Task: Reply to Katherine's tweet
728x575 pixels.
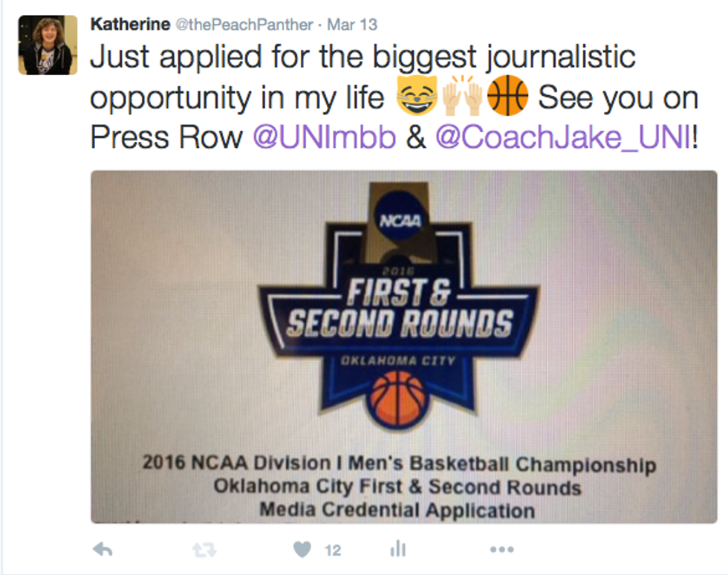Action: [x=103, y=550]
